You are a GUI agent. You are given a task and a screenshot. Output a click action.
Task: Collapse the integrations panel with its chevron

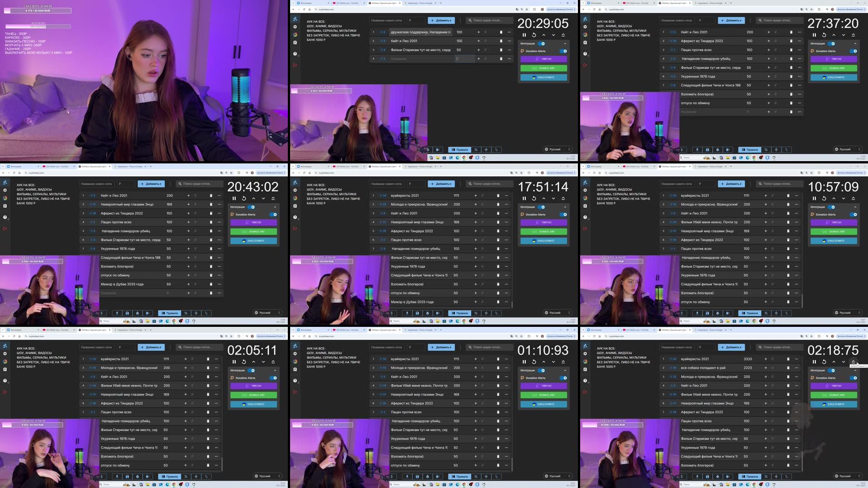click(275, 207)
